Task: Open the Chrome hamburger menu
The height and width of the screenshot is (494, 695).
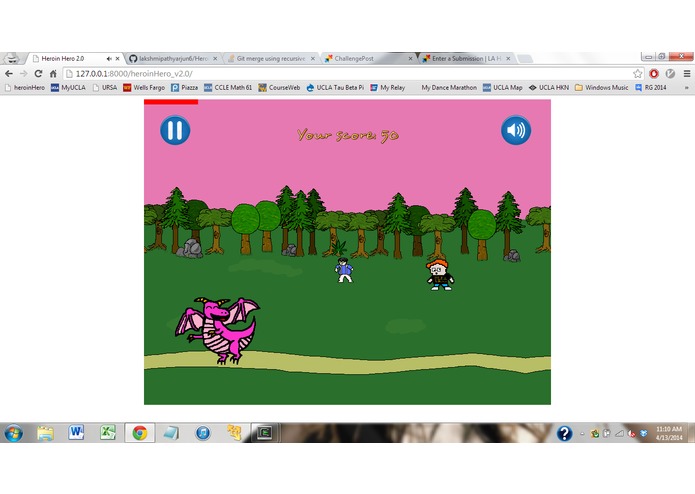Action: [x=687, y=74]
